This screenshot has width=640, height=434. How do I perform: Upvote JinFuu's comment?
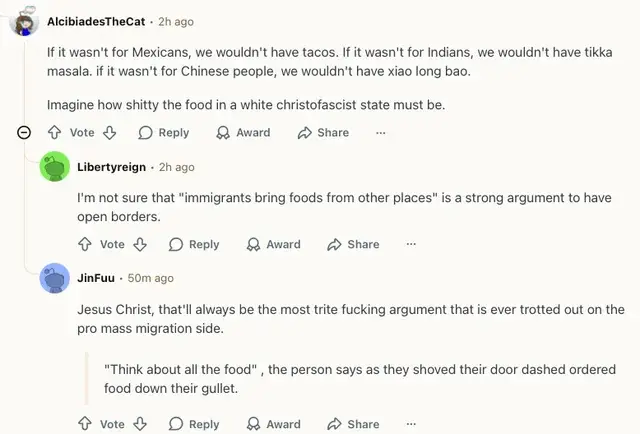click(85, 424)
